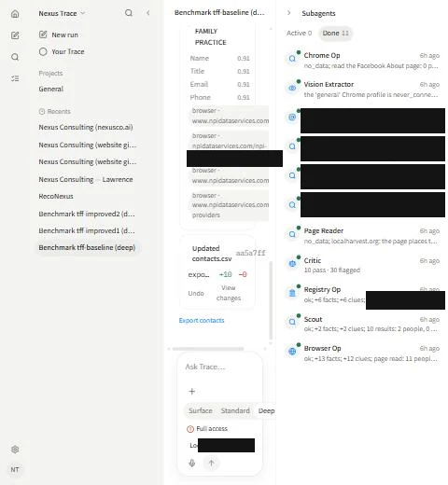Switch to the Active 0 tab
448x485 pixels.
click(299, 33)
